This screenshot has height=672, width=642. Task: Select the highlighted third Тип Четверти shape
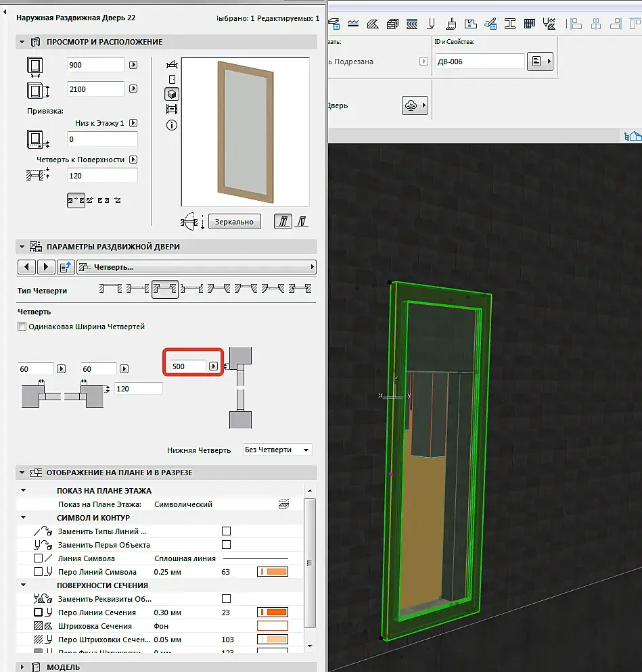(165, 289)
